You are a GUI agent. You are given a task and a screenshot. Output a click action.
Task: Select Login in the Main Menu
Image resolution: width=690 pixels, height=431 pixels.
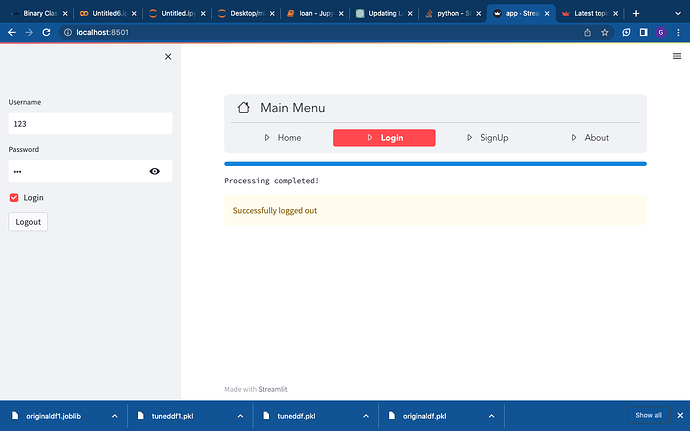pyautogui.click(x=384, y=138)
